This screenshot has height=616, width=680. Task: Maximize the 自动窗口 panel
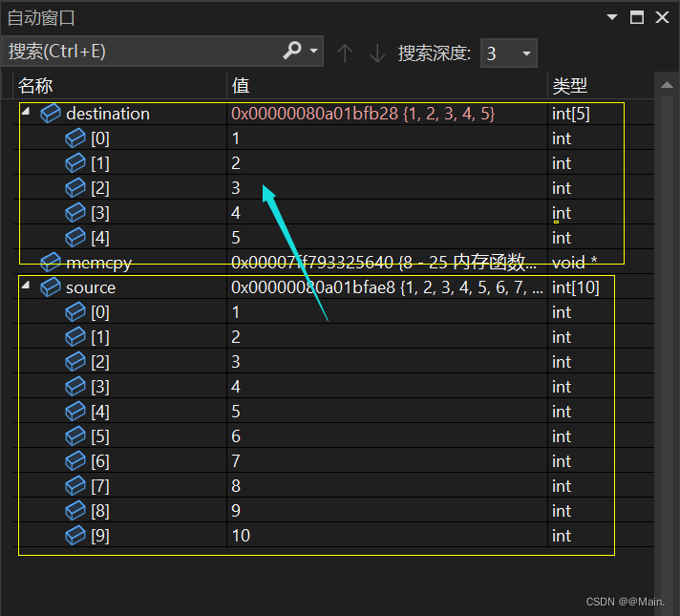[x=637, y=17]
